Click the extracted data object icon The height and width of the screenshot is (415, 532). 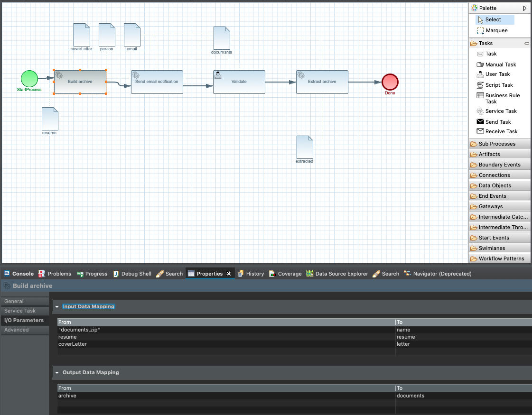[x=305, y=147]
